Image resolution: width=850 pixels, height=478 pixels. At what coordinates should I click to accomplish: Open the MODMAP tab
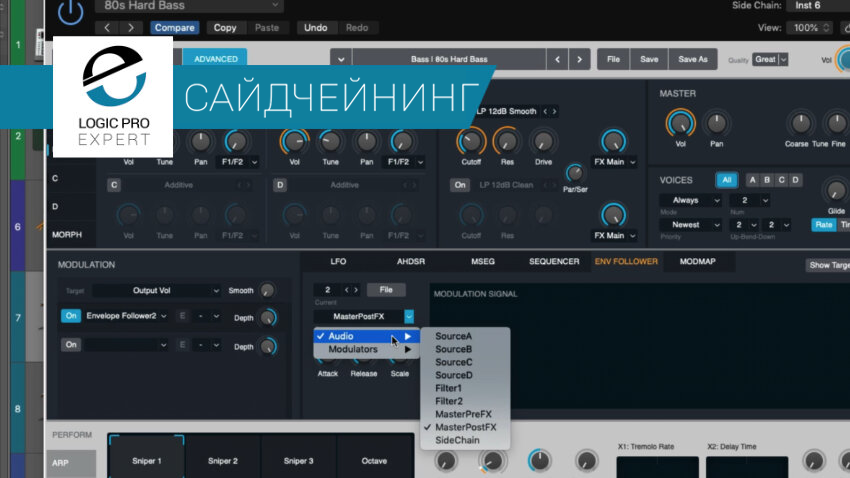[698, 261]
